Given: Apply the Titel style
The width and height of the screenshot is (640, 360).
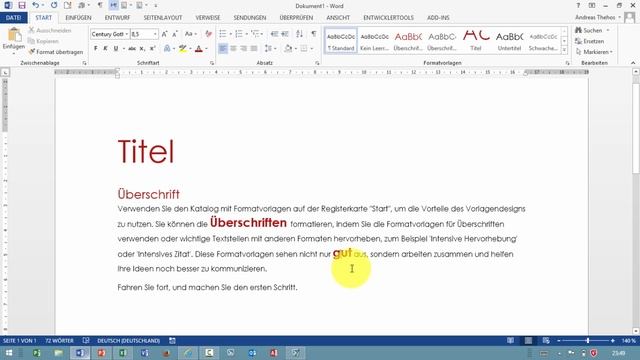Looking at the screenshot, I should click(476, 41).
